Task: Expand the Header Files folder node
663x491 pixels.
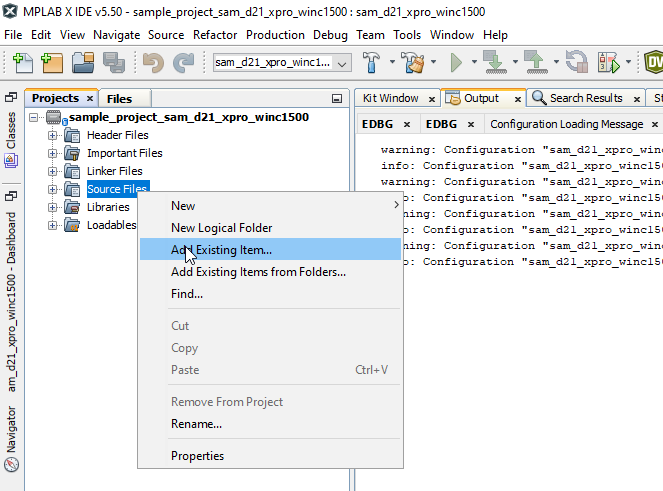Action: [53, 135]
